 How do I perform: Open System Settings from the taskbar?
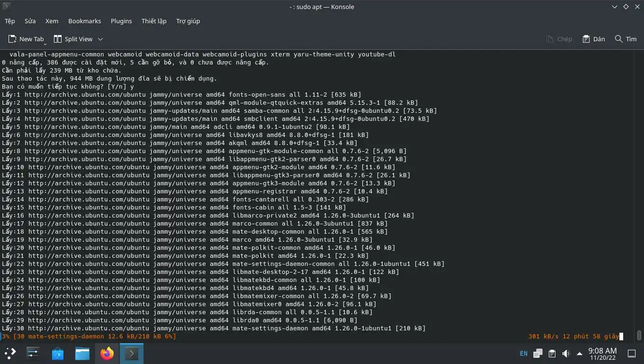33,353
